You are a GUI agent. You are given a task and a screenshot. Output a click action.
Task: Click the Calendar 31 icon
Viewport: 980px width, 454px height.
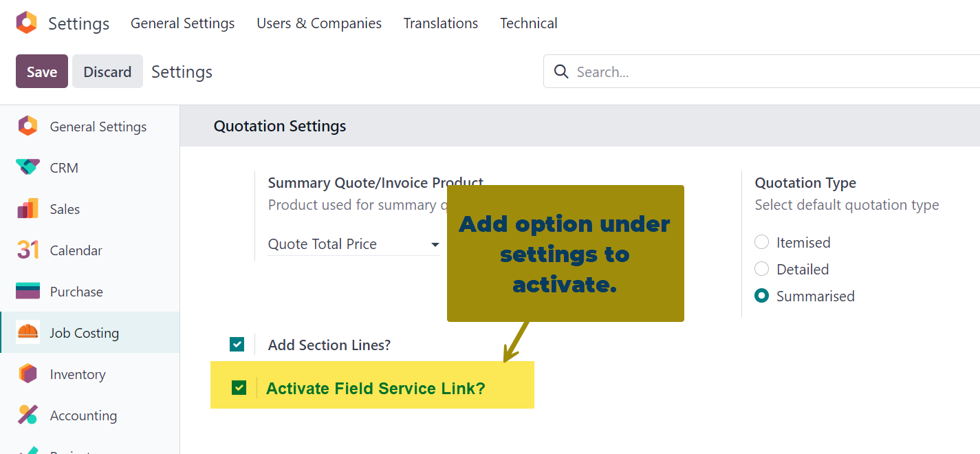(28, 250)
